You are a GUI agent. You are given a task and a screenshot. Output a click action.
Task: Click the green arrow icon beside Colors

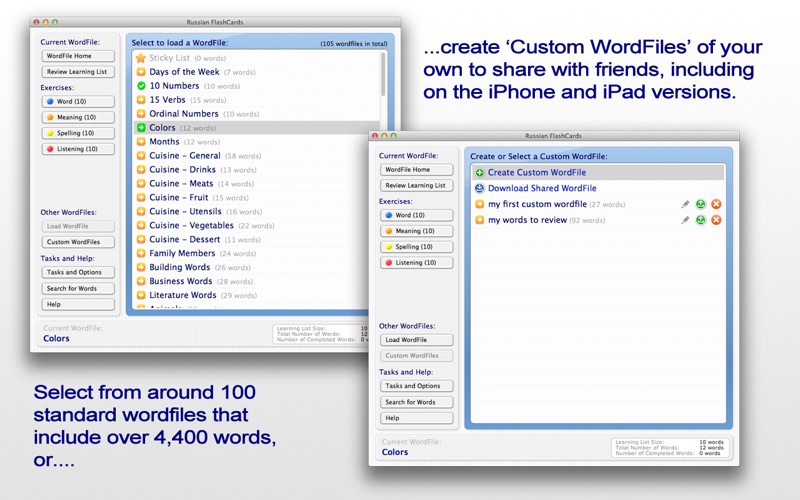141,128
